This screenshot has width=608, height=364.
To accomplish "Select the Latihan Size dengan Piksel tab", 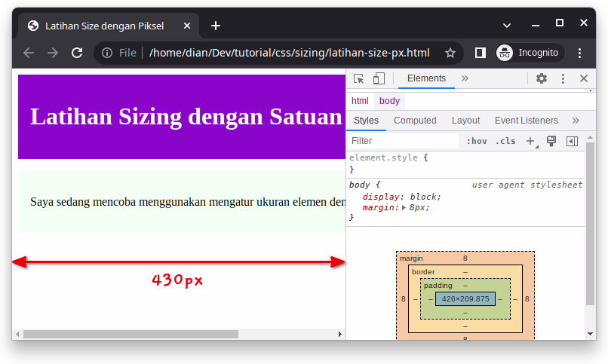I will pos(109,26).
